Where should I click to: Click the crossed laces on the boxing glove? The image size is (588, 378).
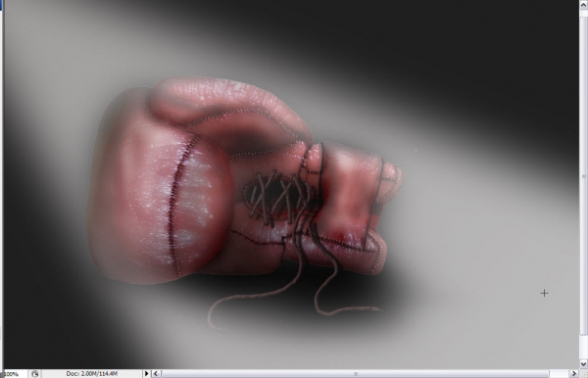(x=279, y=197)
